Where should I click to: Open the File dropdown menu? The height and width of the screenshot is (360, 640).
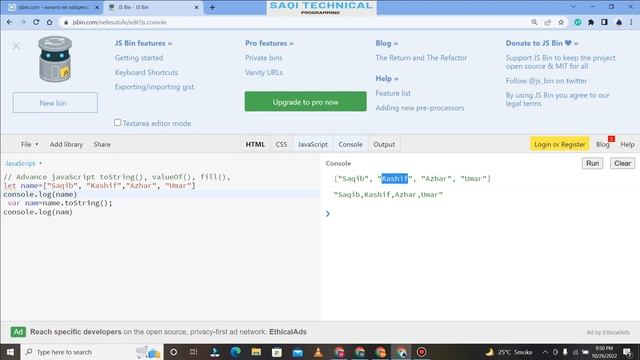[29, 144]
